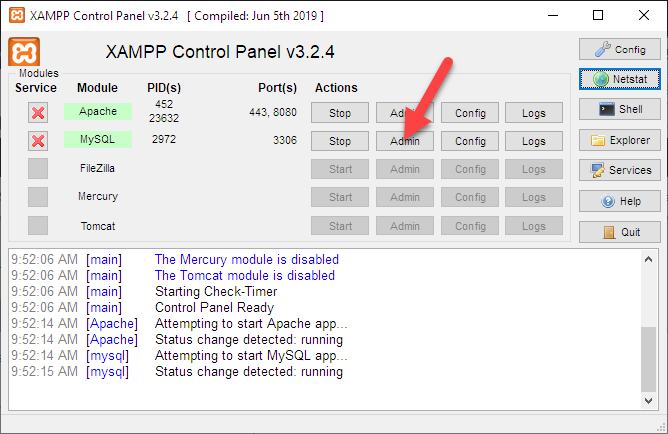
Task: Click the Apache PID 23632
Action: coord(164,118)
